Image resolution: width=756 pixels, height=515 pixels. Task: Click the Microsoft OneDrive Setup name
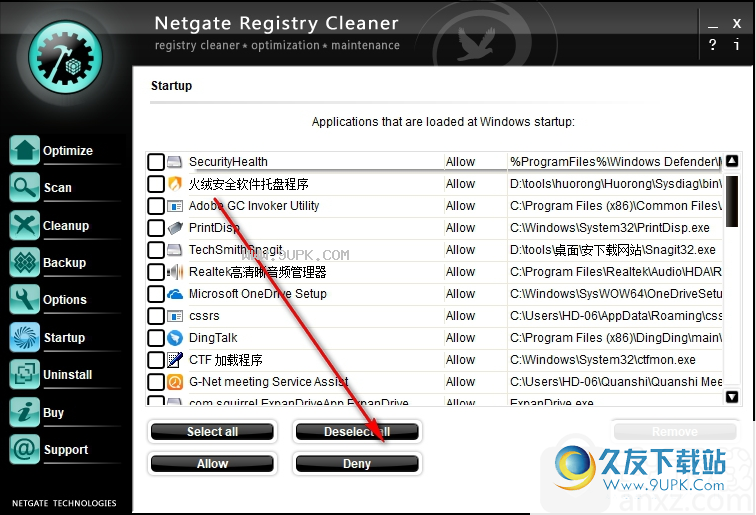[x=258, y=294]
